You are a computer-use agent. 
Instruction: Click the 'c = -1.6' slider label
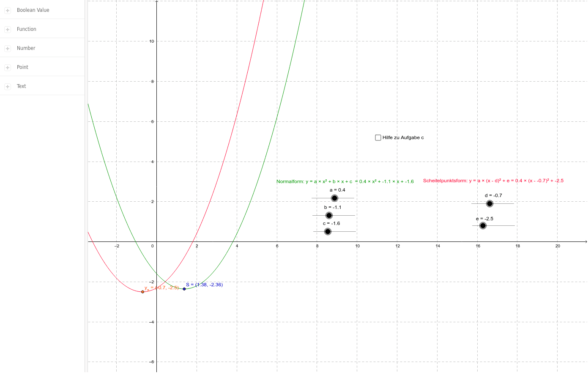pos(331,223)
